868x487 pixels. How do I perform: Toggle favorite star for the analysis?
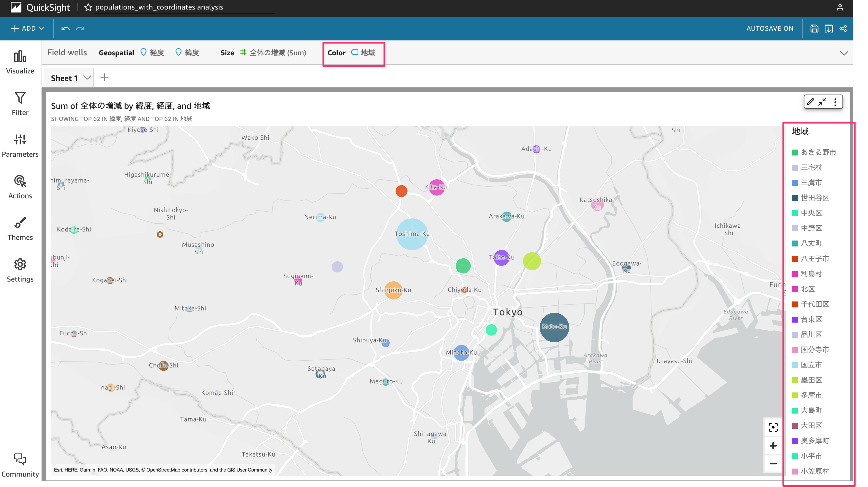point(88,7)
